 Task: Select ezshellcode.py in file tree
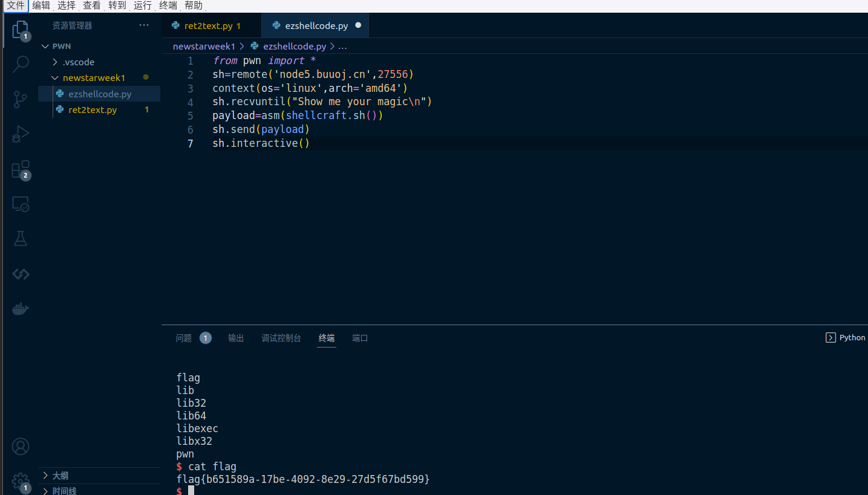[x=99, y=94]
